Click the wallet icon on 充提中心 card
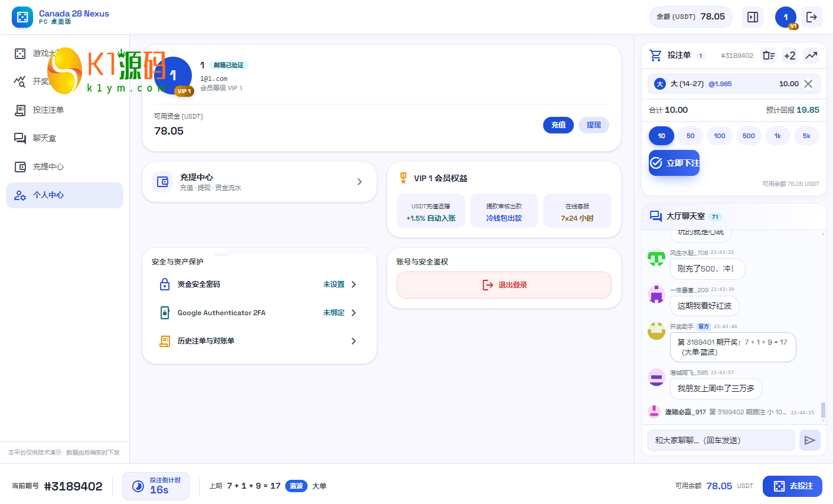833x504 pixels. pos(162,182)
